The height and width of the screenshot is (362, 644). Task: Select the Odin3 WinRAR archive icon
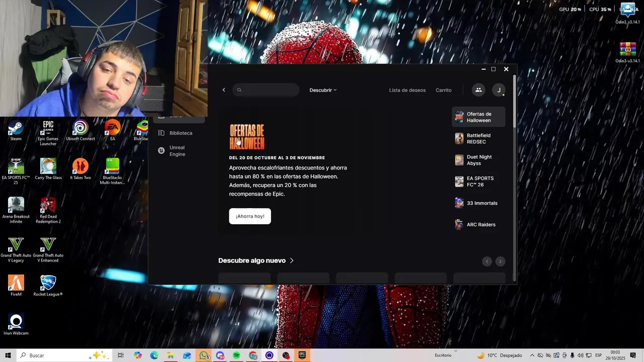[x=628, y=53]
